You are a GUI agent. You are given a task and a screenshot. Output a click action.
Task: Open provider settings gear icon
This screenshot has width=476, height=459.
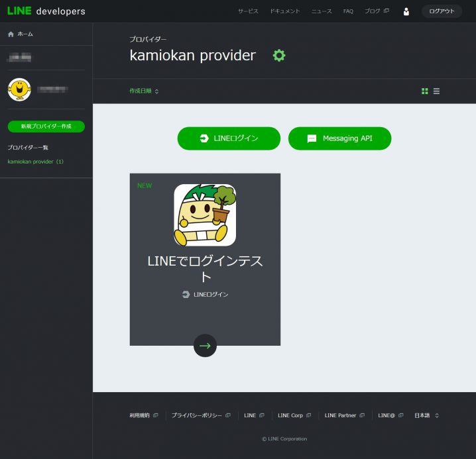point(279,56)
